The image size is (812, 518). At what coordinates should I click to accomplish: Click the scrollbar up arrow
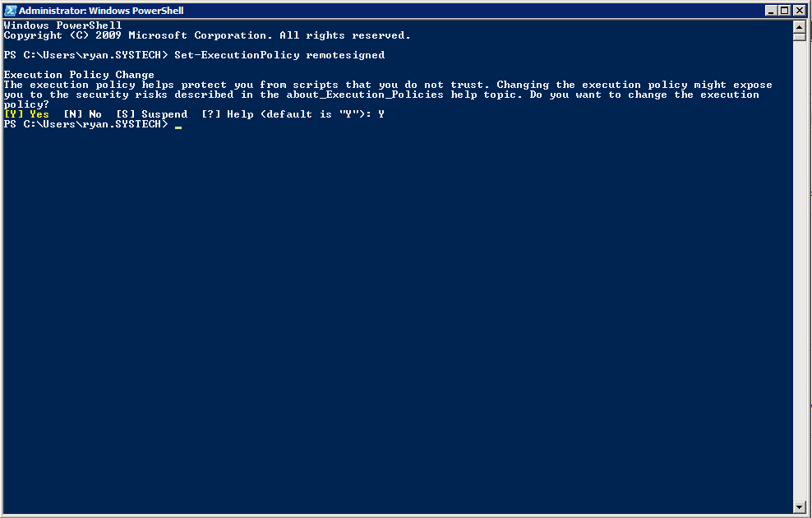(799, 26)
